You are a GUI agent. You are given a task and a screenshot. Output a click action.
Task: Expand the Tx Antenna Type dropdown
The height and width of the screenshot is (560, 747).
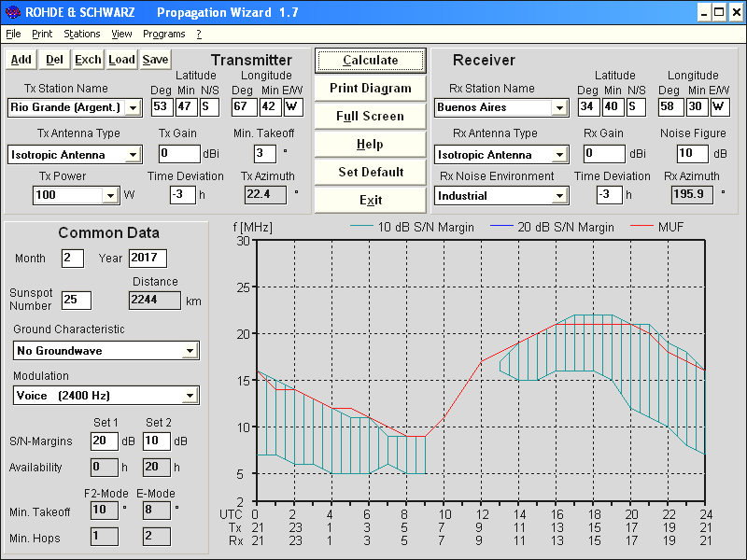click(x=133, y=155)
